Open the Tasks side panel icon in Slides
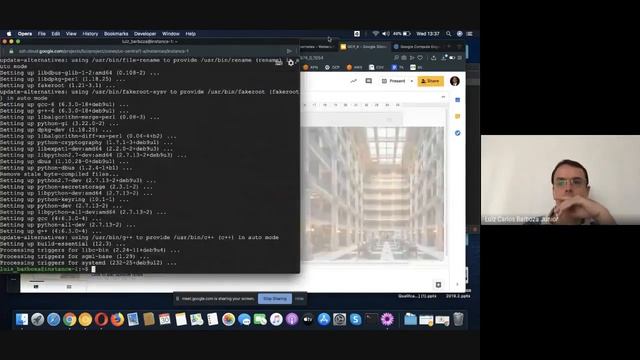 point(458,133)
